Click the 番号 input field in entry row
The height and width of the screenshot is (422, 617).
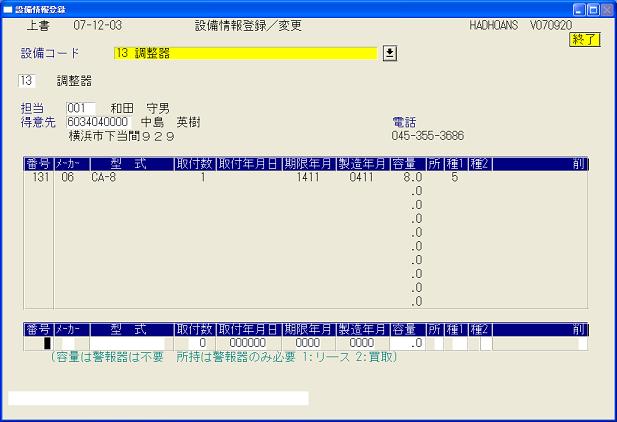[38, 344]
